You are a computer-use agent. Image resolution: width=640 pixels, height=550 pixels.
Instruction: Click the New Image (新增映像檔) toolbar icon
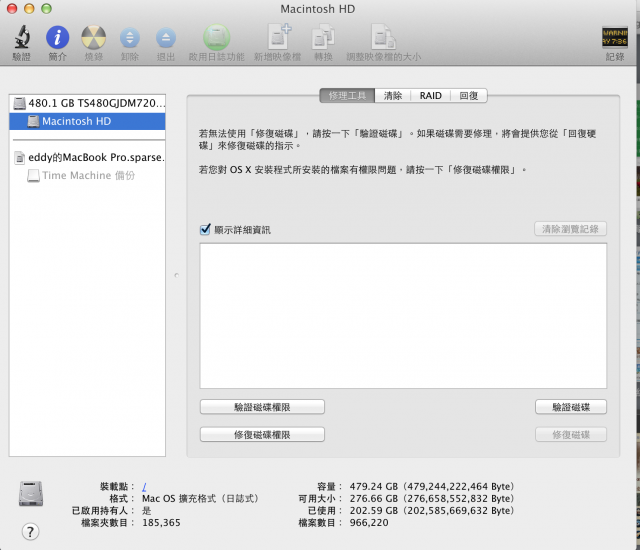(279, 37)
